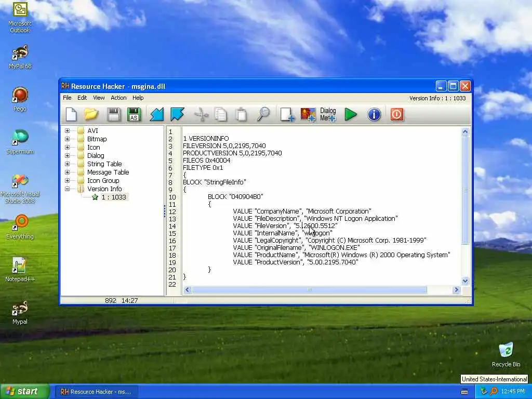
Task: Expand the Icon Group node
Action: (x=67, y=180)
